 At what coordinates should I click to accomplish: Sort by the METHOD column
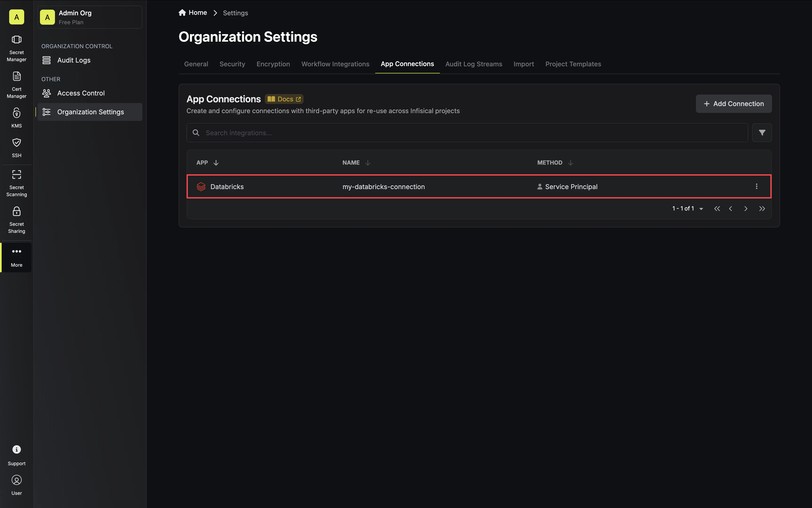555,163
